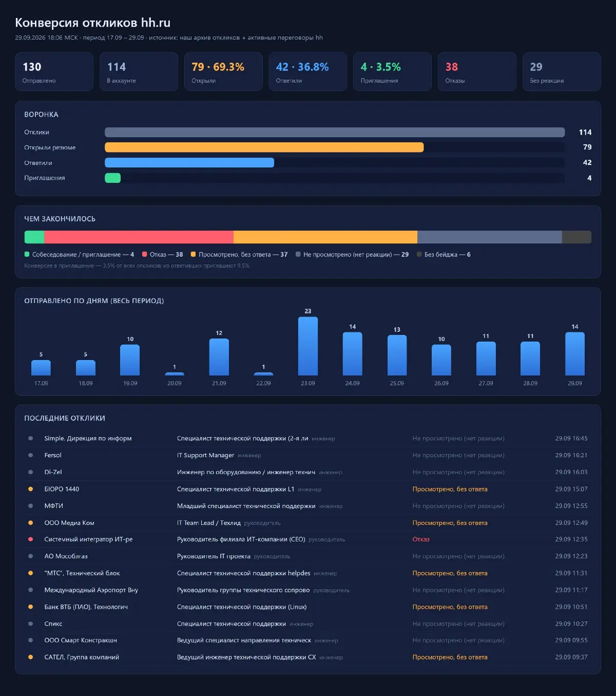Image resolution: width=616 pixels, height=696 pixels.
Task: Click the company name ООО Медиа Ком
Action: pos(69,523)
